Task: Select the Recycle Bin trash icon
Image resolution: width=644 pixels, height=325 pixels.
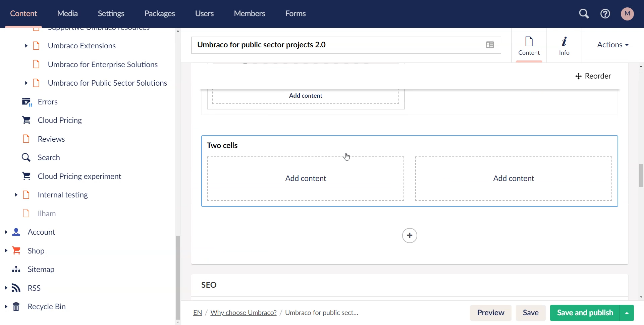Action: coord(16,307)
